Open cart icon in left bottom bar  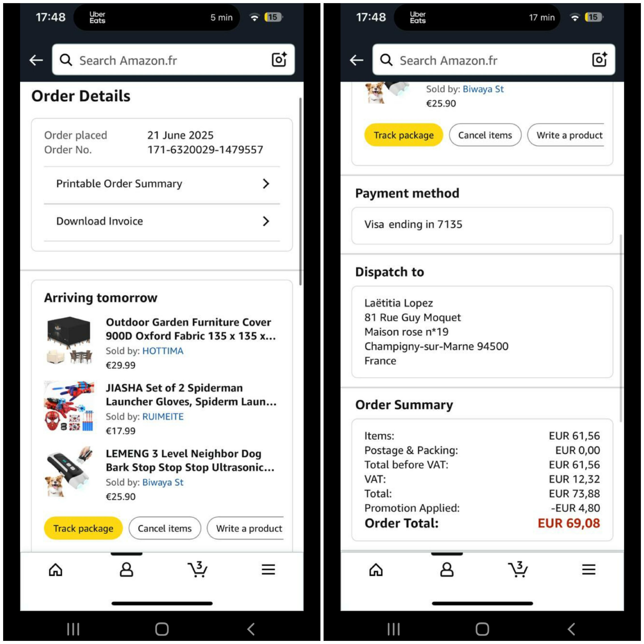[197, 569]
